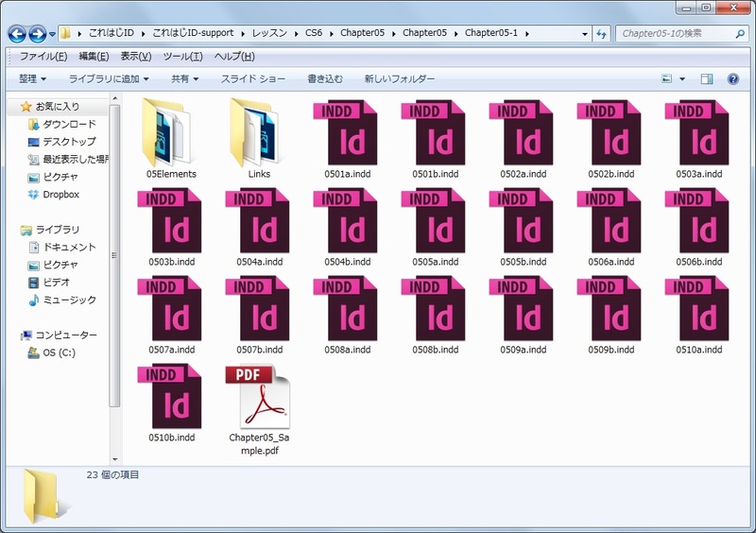Click navigation pane scroll down arrow
756x533 pixels.
click(x=114, y=459)
